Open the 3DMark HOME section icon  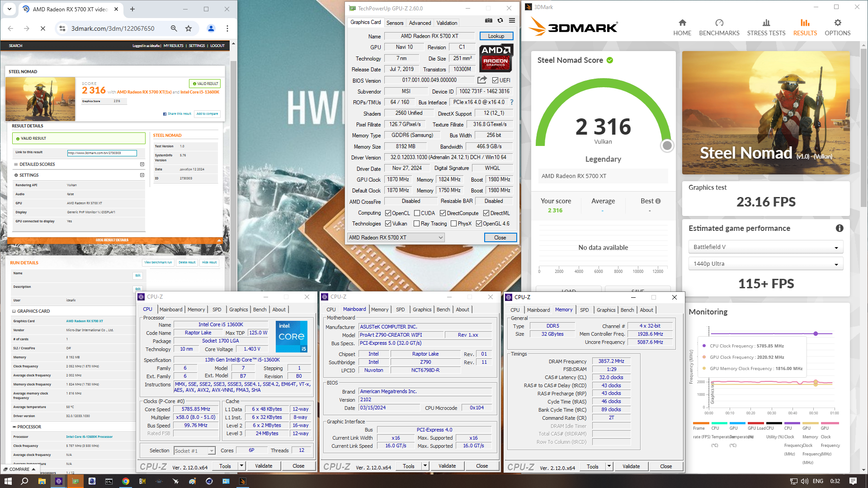pos(682,23)
